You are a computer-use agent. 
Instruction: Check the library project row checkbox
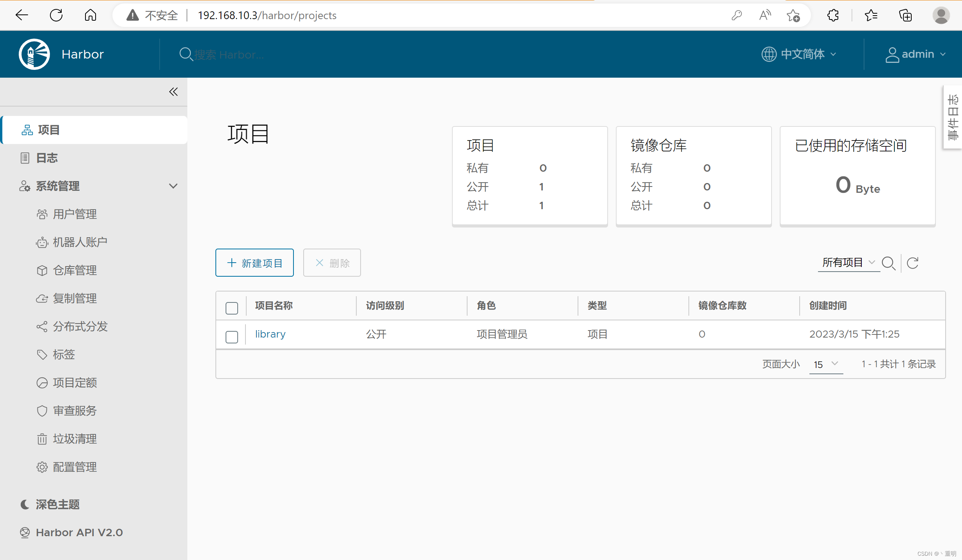232,336
